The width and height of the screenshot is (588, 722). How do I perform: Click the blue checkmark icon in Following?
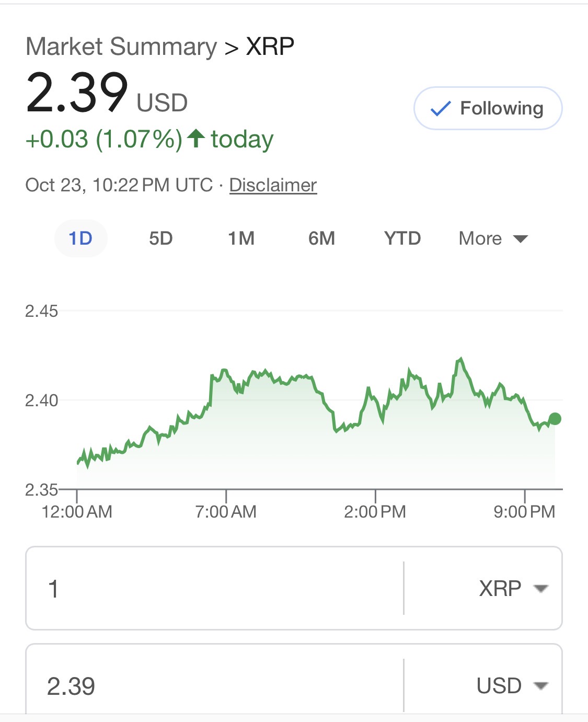[x=440, y=109]
